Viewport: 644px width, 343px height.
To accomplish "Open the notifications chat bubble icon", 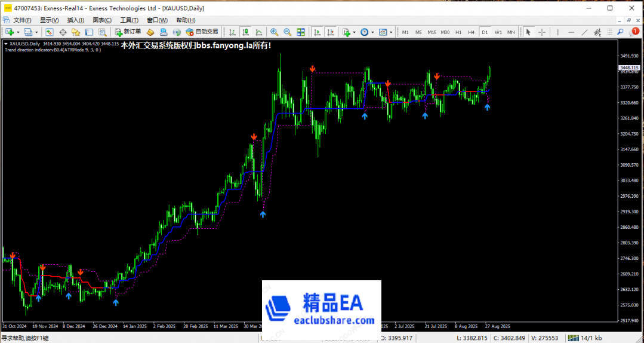I will 635,32.
